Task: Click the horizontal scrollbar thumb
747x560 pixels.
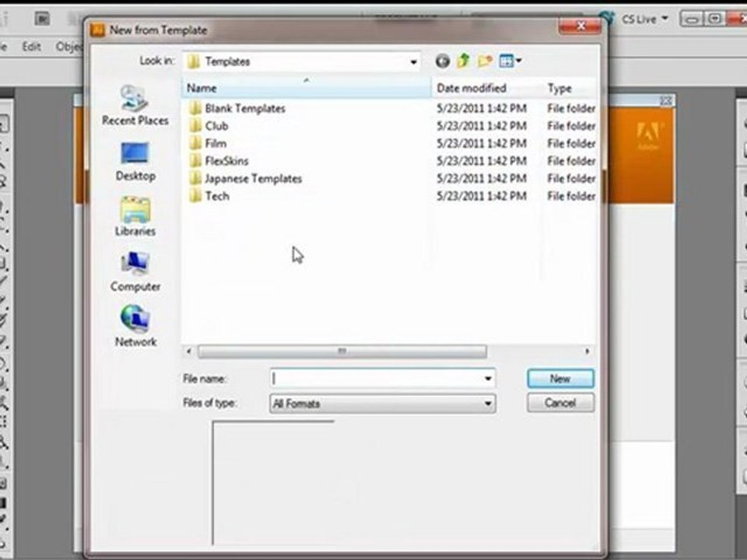Action: [x=342, y=352]
